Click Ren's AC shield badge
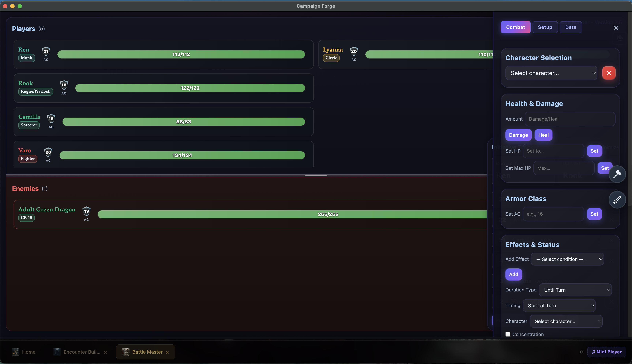Screen dimensions: 632x364 pyautogui.click(x=46, y=51)
